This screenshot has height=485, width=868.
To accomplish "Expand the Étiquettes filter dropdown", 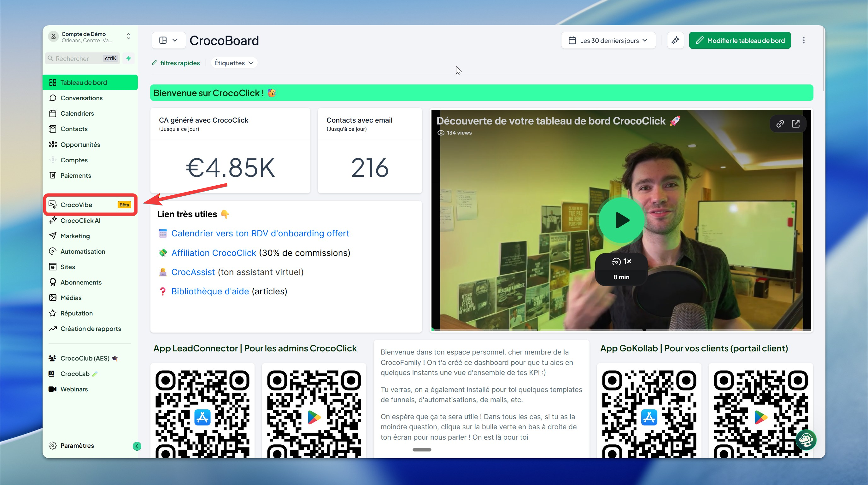I will [x=234, y=63].
